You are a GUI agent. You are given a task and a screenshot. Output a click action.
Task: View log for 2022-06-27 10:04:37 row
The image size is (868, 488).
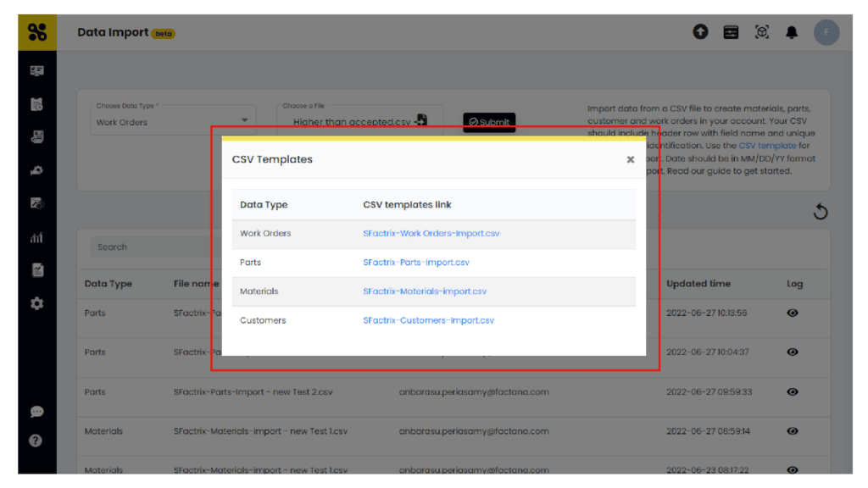[x=793, y=352]
